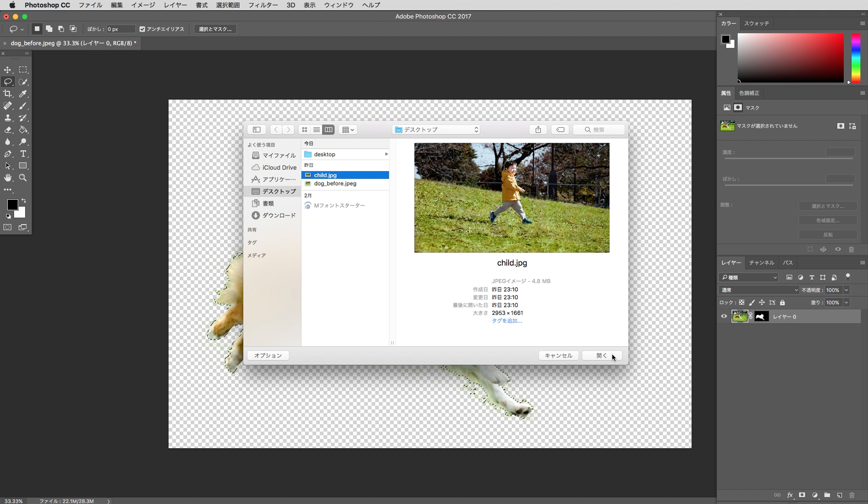Select the Eraser tool
This screenshot has width=868, height=504.
coord(8,130)
